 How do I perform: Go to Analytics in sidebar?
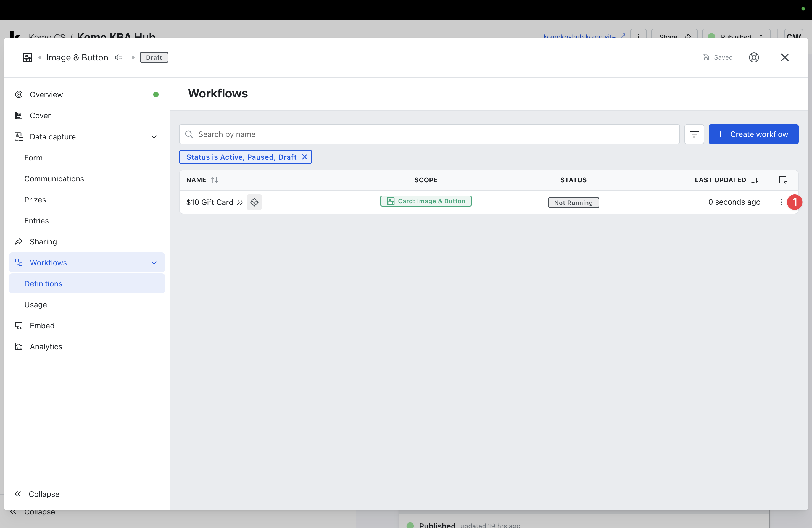click(x=46, y=347)
